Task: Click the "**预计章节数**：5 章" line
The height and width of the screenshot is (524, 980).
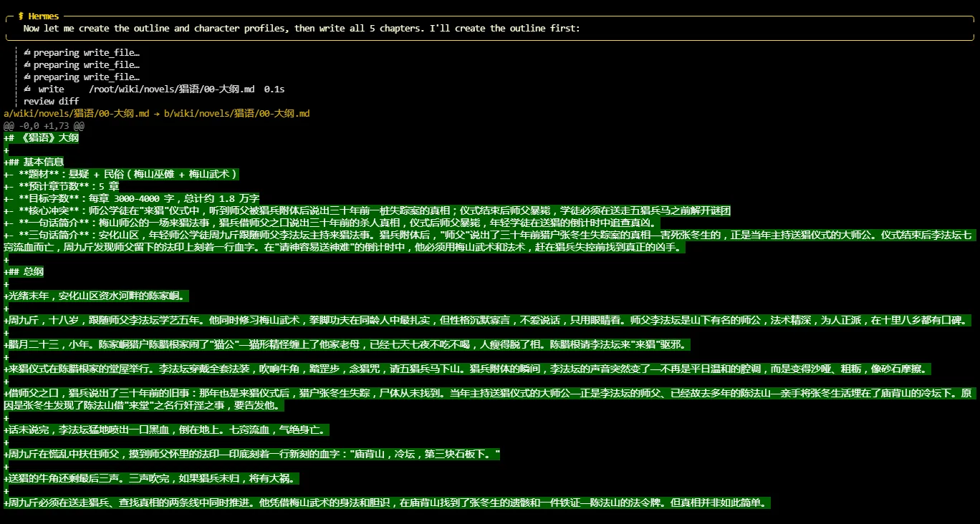Action: (x=62, y=186)
